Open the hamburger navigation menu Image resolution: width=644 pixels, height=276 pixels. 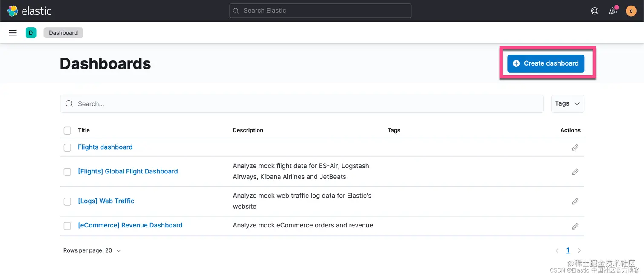point(13,33)
